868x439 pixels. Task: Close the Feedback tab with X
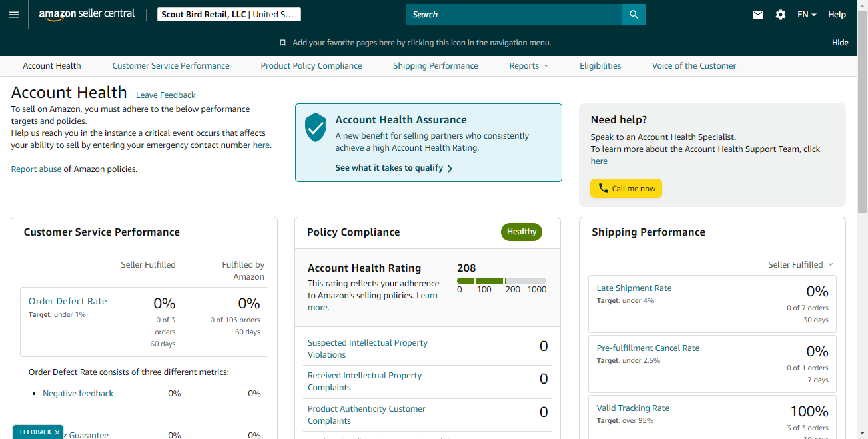(57, 432)
